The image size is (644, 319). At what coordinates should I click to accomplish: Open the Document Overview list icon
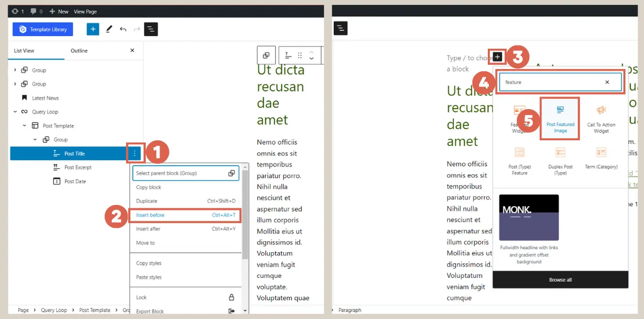pyautogui.click(x=151, y=29)
